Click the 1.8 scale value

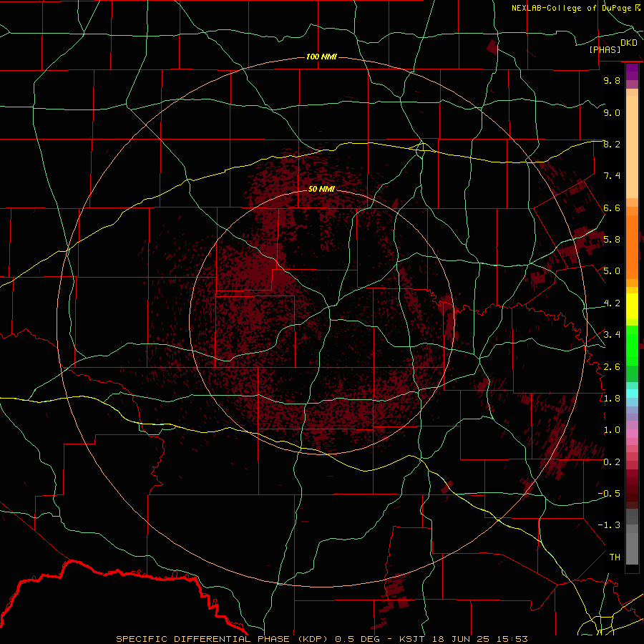612,399
